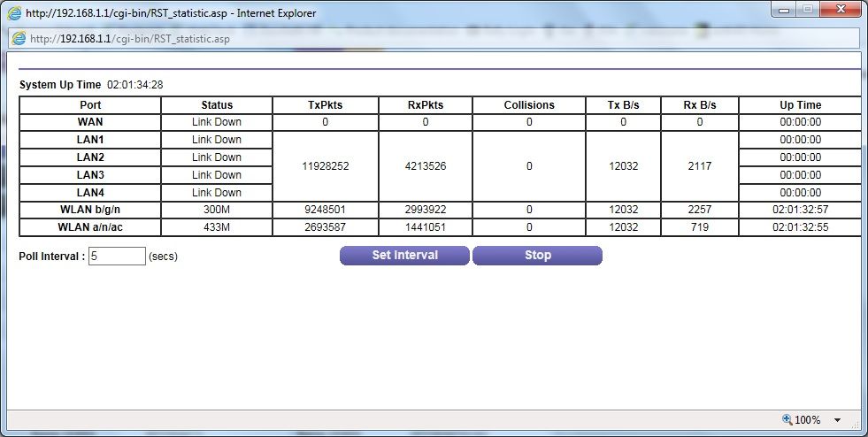Click the Rx B/s value 719

click(700, 227)
